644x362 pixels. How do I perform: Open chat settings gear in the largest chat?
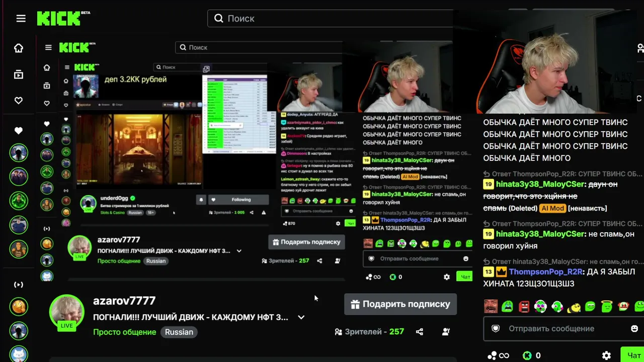(x=607, y=355)
